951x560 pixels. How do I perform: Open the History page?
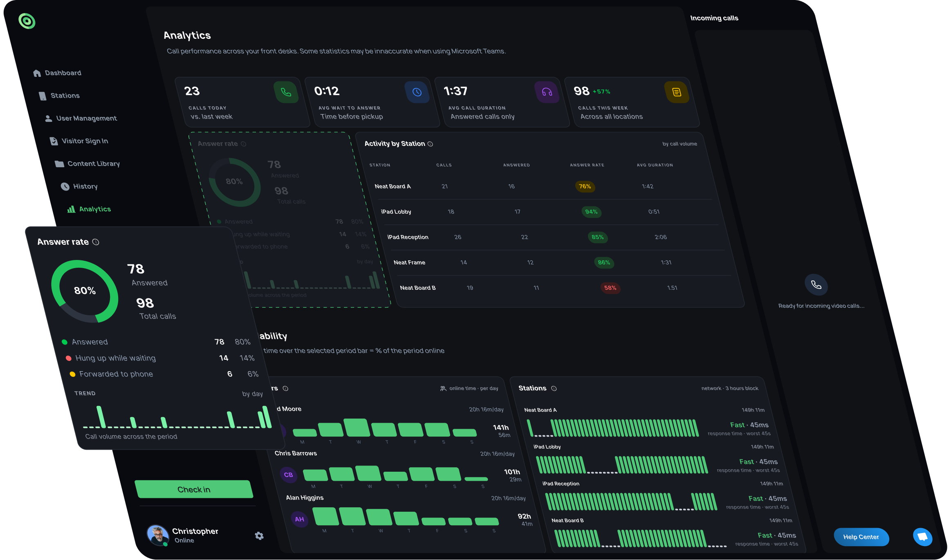[x=79, y=186]
